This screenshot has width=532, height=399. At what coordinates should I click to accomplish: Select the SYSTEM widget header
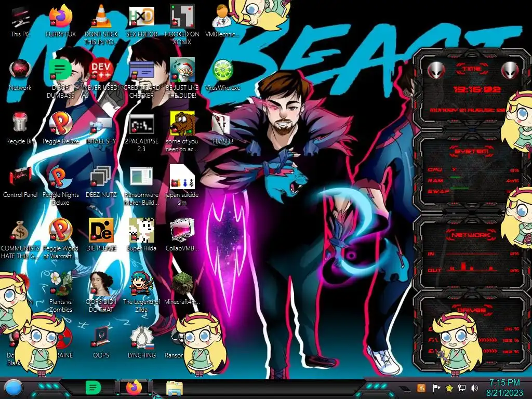[472, 151]
